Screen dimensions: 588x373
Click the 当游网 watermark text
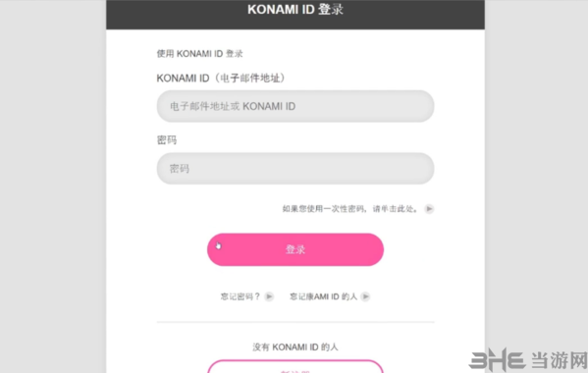(559, 360)
